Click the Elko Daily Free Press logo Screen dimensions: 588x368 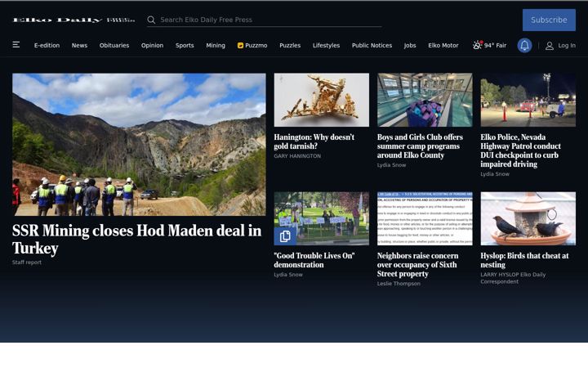coord(73,20)
